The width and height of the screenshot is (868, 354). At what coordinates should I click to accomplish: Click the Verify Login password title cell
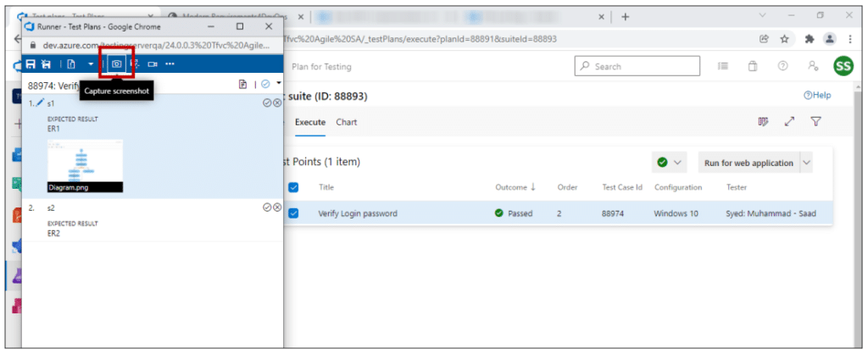point(358,213)
